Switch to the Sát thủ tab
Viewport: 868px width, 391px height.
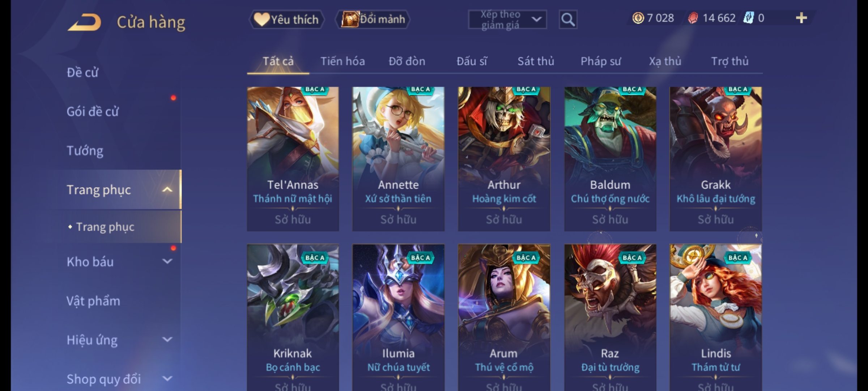pos(536,61)
